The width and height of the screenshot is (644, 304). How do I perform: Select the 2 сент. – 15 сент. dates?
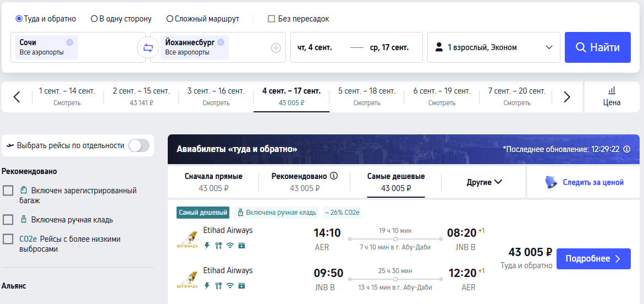coord(141,96)
